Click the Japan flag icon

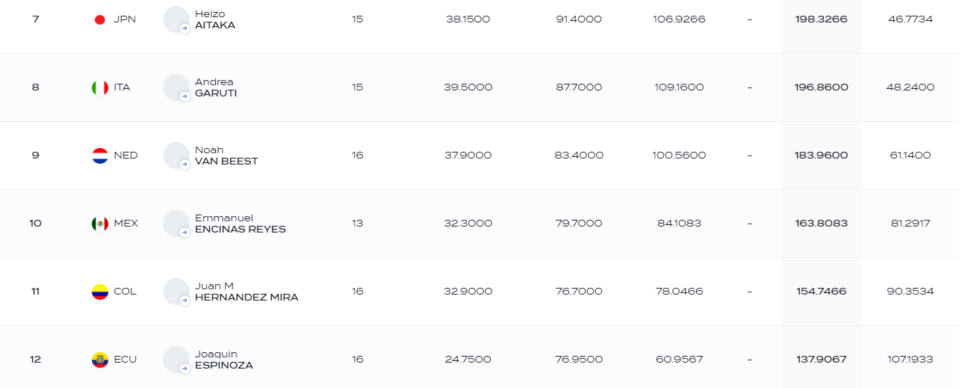(x=99, y=19)
